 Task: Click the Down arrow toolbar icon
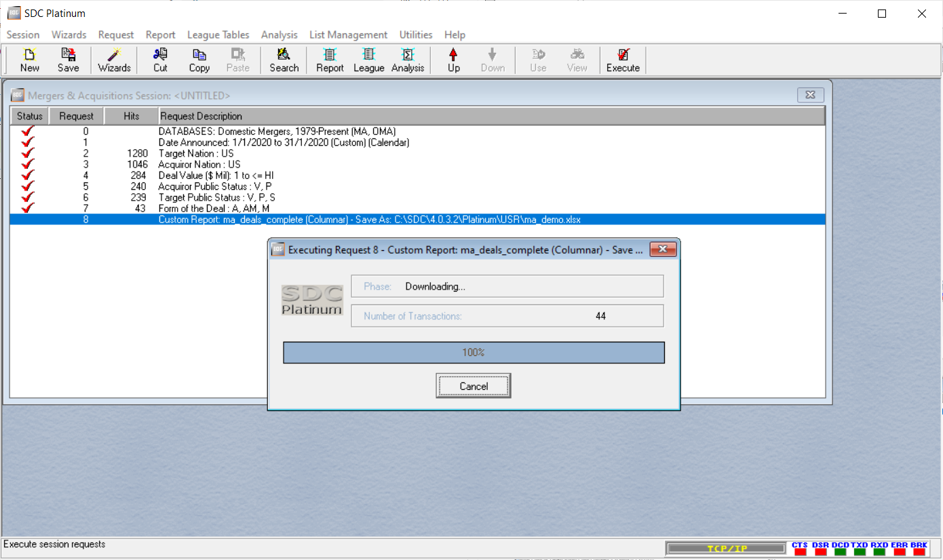pyautogui.click(x=492, y=60)
